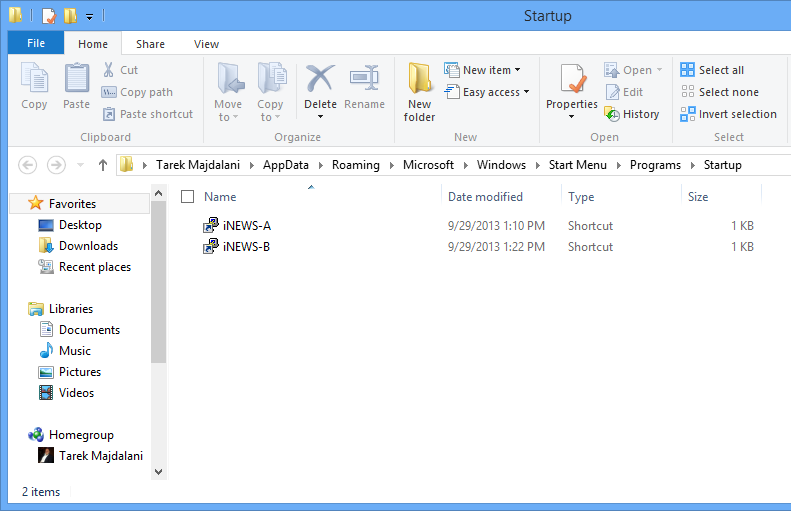Switch to the View ribbon tab
This screenshot has height=513, width=791.
click(206, 44)
